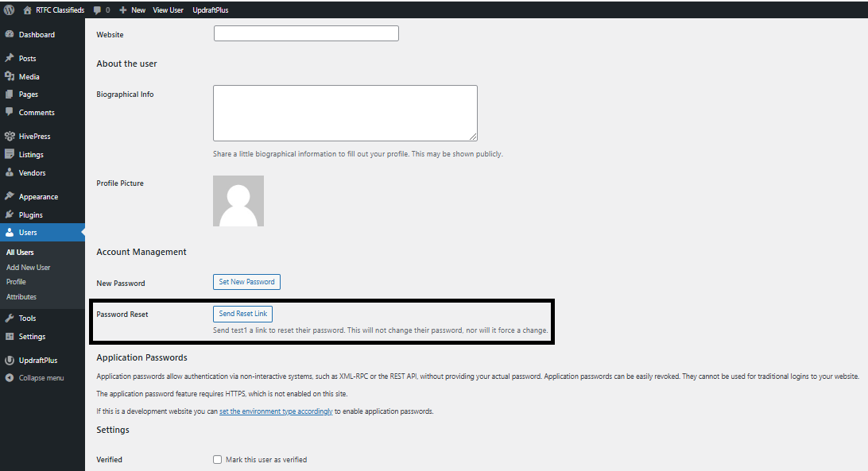Viewport: 868px width, 471px height.
Task: Click the Plugins plug icon
Action: [10, 214]
